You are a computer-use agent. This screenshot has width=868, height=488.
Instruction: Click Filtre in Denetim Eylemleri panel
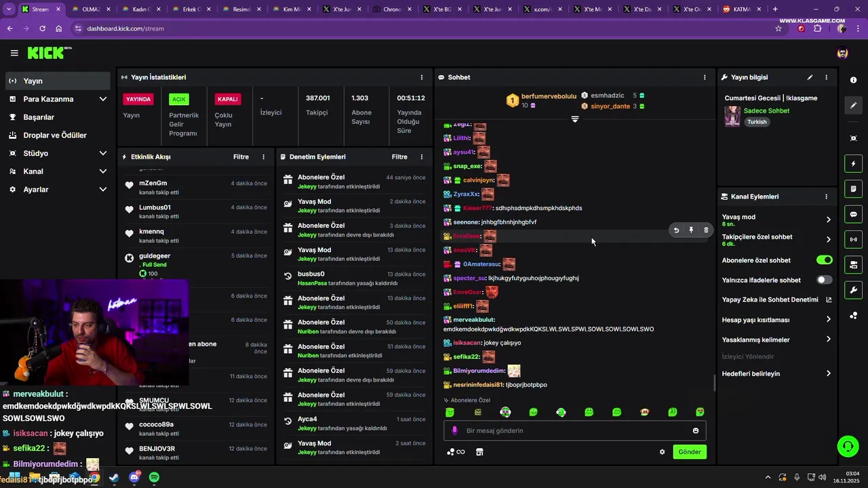click(x=399, y=157)
